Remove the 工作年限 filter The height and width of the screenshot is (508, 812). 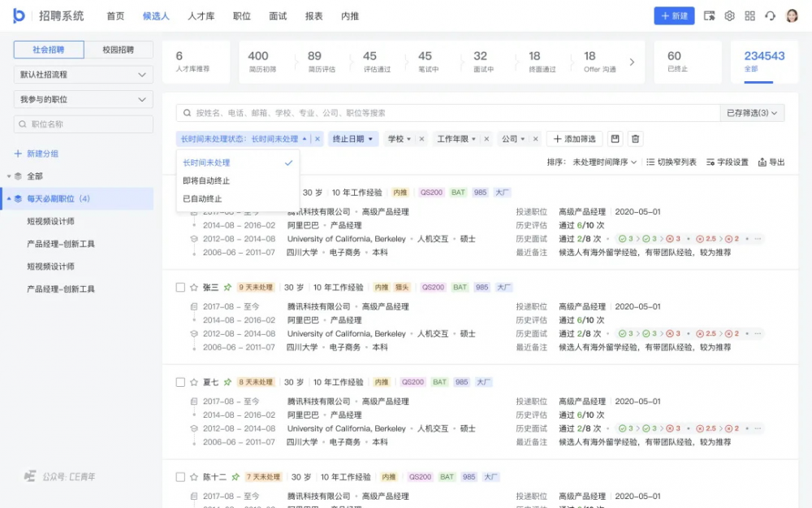(x=486, y=139)
